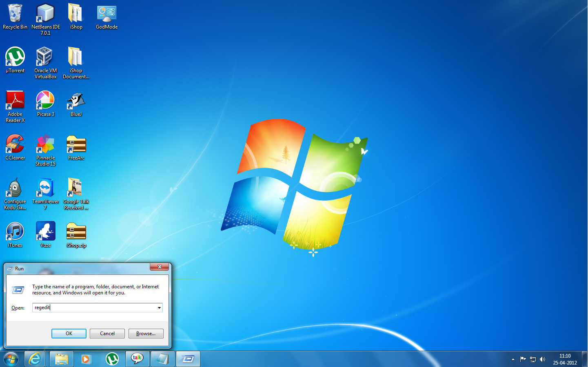The image size is (588, 367).
Task: Launch Vuze
Action: [x=45, y=230]
